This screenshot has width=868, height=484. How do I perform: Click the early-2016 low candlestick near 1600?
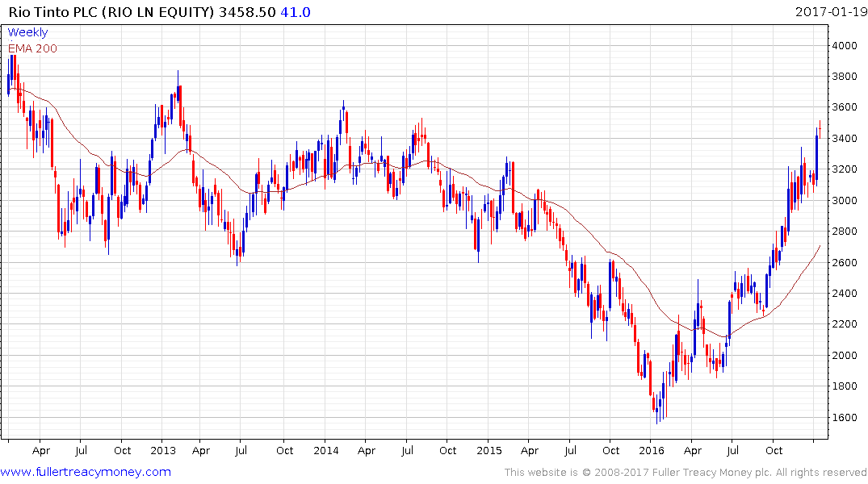657,410
